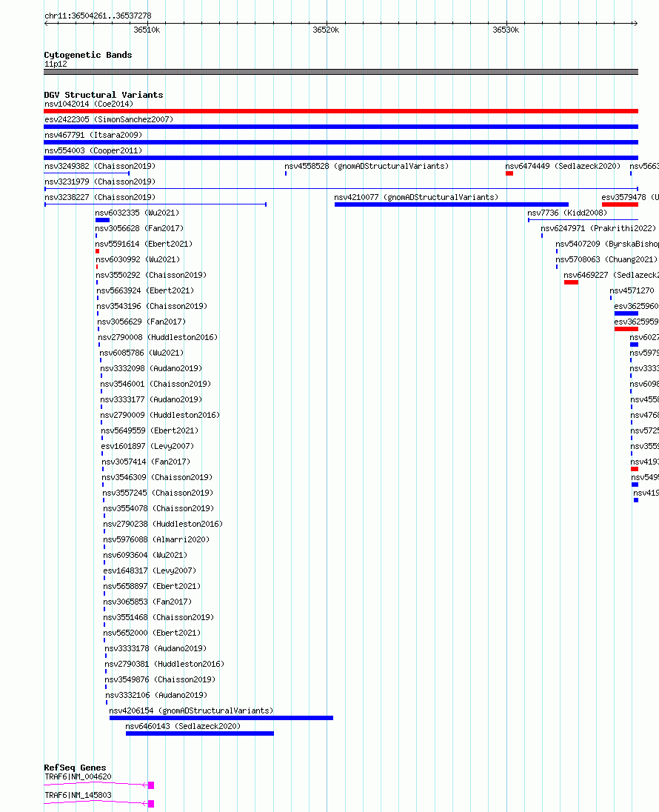The image size is (659, 812).
Task: Open nsv3554078 (Chaisson2019) label
Action: coord(159,507)
